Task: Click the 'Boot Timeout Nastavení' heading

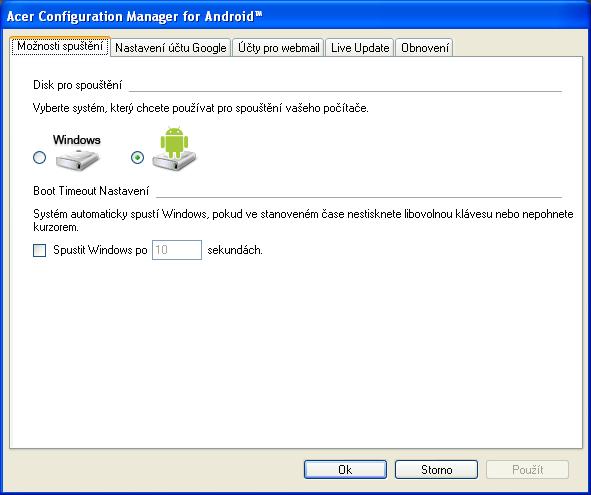Action: (x=91, y=191)
